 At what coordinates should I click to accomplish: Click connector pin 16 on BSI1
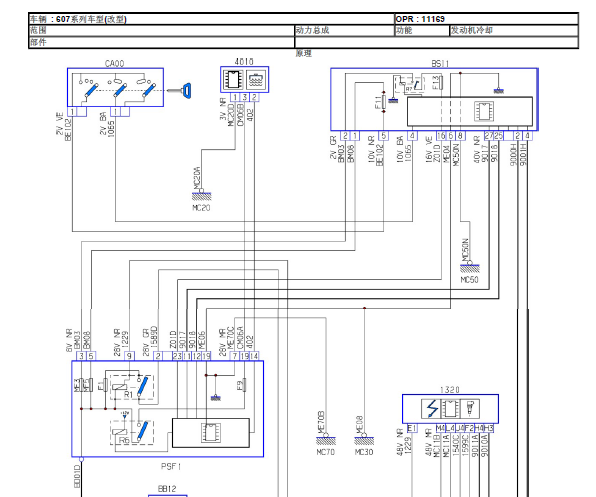pyautogui.click(x=441, y=136)
